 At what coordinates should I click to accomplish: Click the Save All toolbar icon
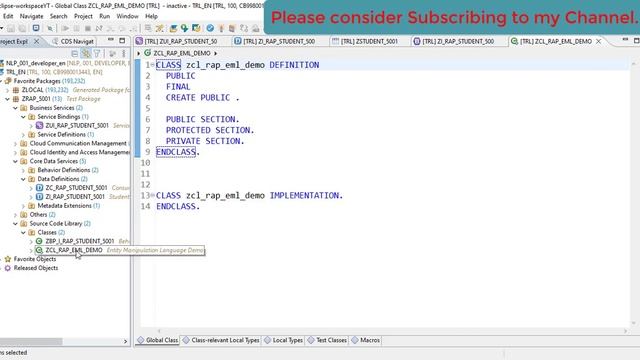pyautogui.click(x=22, y=28)
